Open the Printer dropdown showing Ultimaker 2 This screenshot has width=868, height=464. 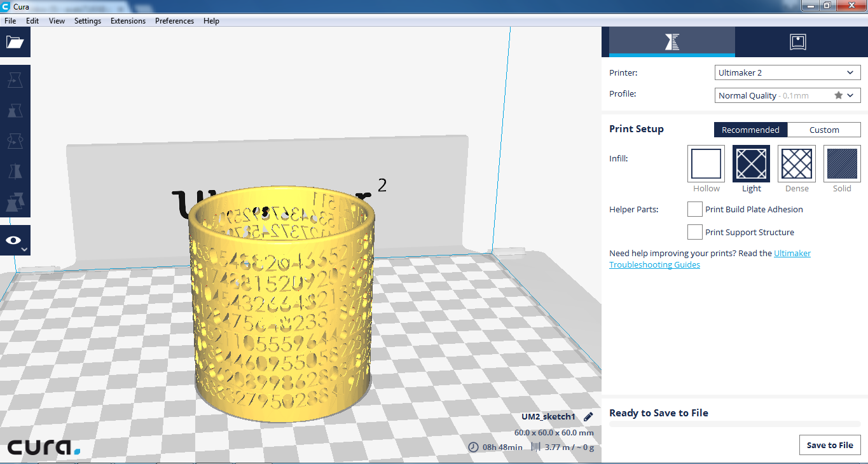pos(788,73)
